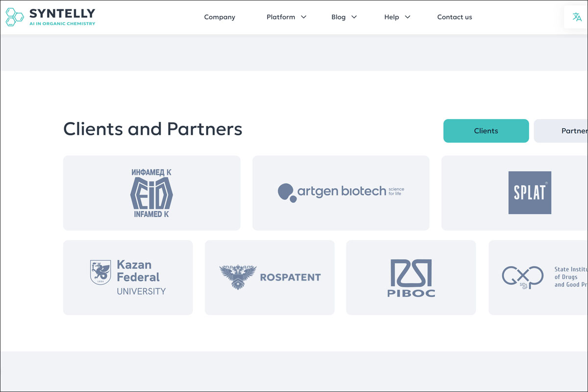Image resolution: width=588 pixels, height=392 pixels.
Task: Select the Clients tab button
Action: click(x=486, y=131)
